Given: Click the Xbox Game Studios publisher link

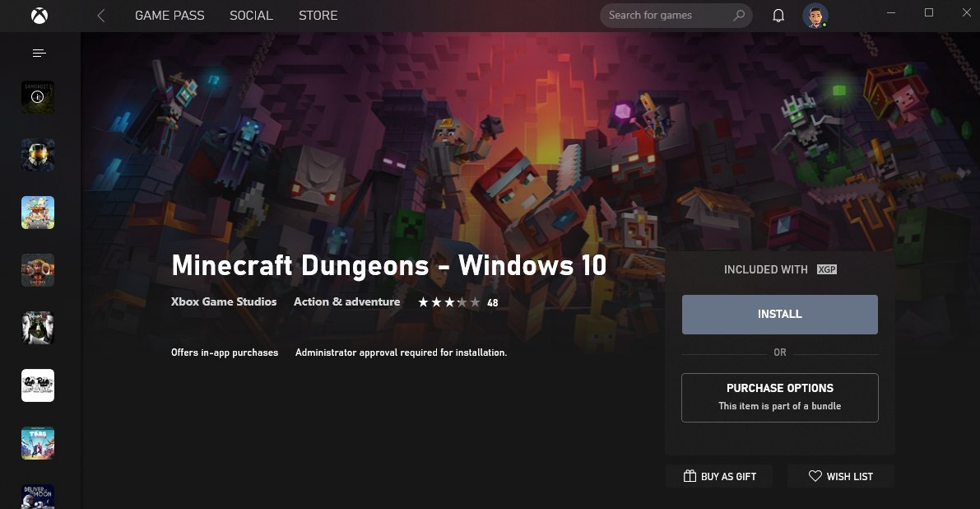Looking at the screenshot, I should 224,301.
